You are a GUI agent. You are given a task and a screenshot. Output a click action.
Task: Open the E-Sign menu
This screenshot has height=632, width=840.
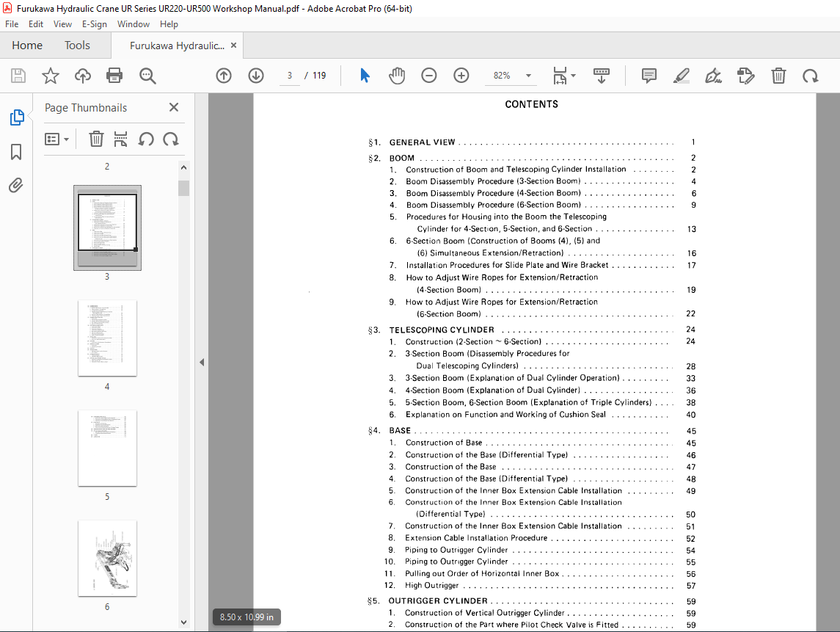[x=95, y=24]
